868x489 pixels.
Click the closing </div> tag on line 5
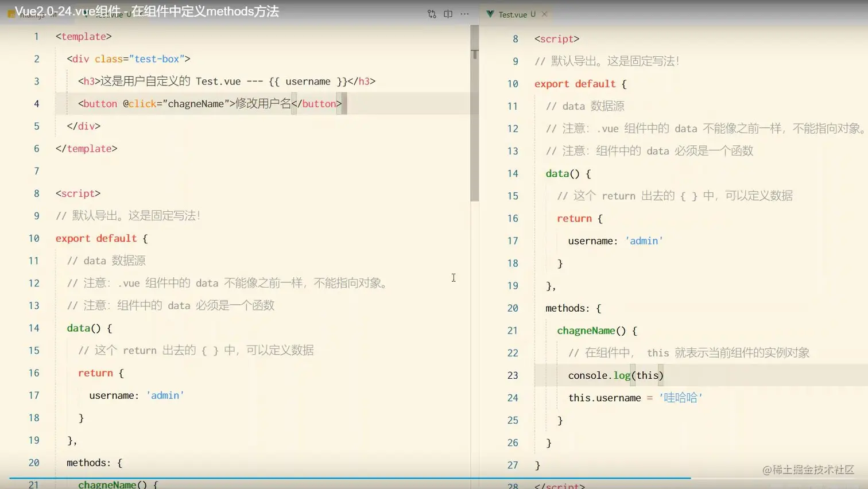[84, 126]
